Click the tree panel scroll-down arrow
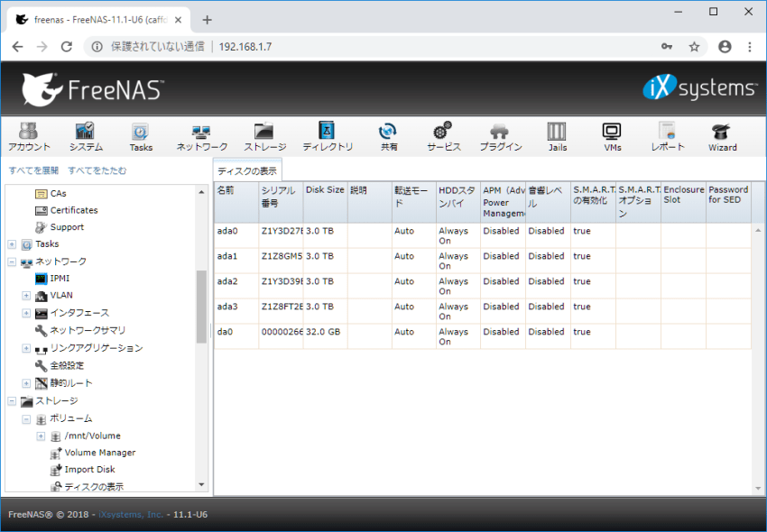The image size is (767, 532). 201,484
